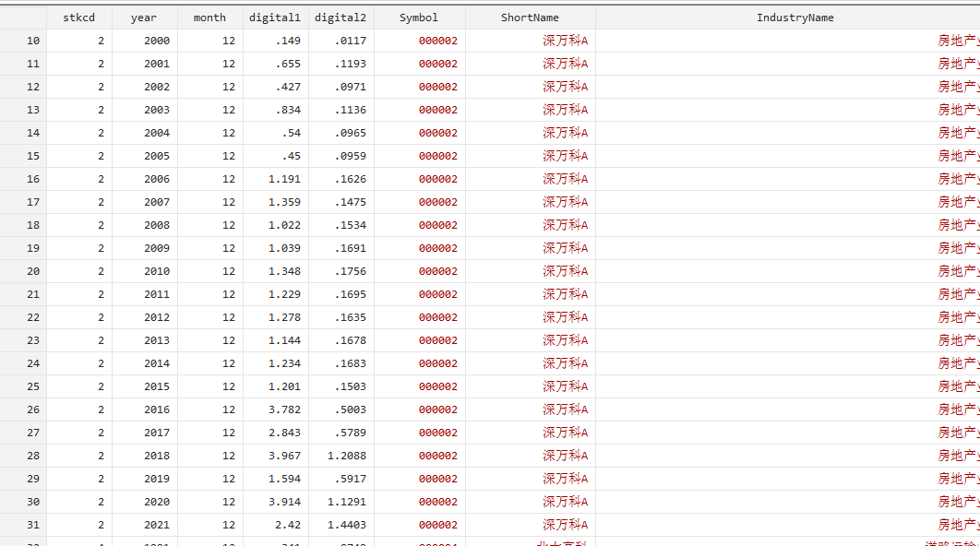Select the Symbol column header
This screenshot has width=980, height=546.
click(419, 18)
